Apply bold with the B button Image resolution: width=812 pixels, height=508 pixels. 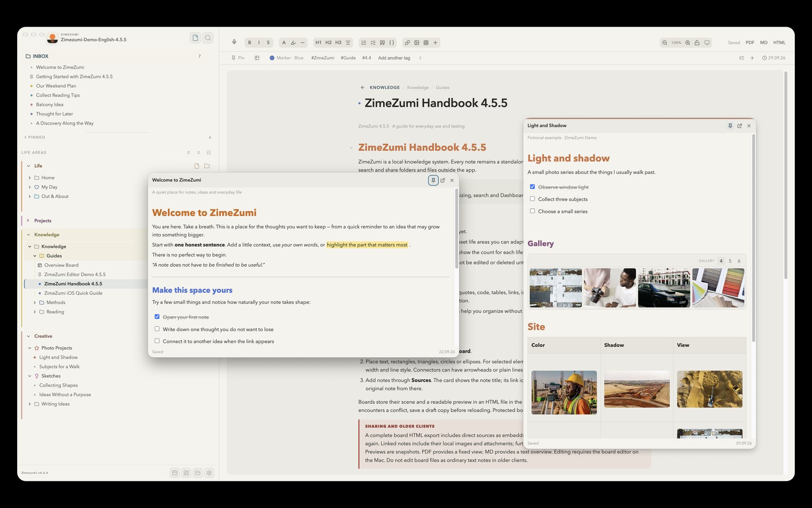coord(249,42)
